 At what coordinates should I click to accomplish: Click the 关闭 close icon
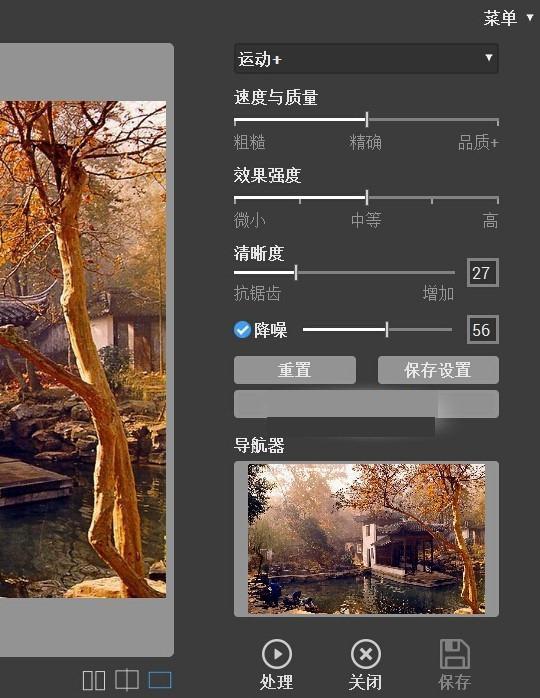tap(365, 654)
